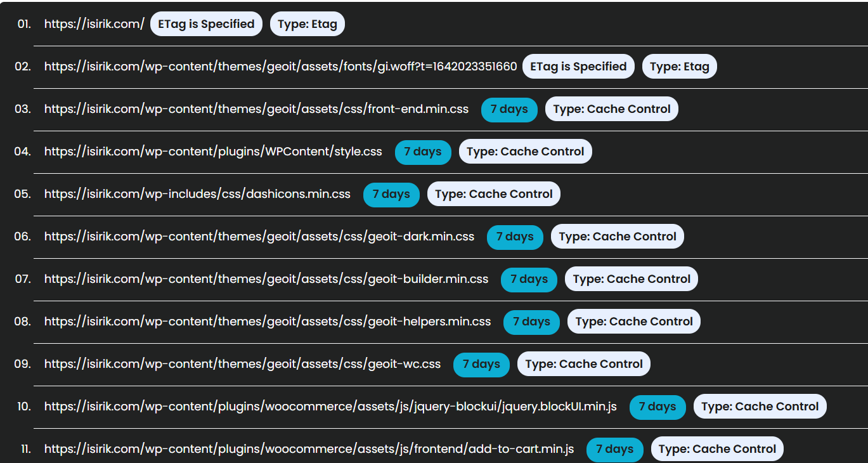Viewport: 868px width, 463px height.
Task: Click the 7 days badge for geoit-wc.css
Action: (481, 364)
